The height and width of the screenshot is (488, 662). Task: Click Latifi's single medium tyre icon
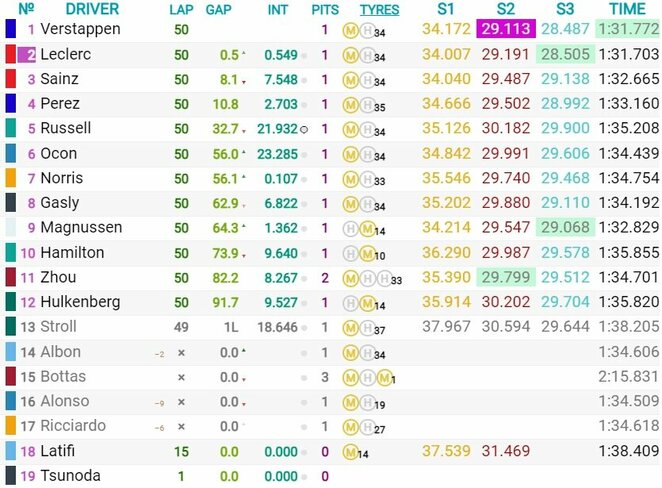click(x=349, y=452)
